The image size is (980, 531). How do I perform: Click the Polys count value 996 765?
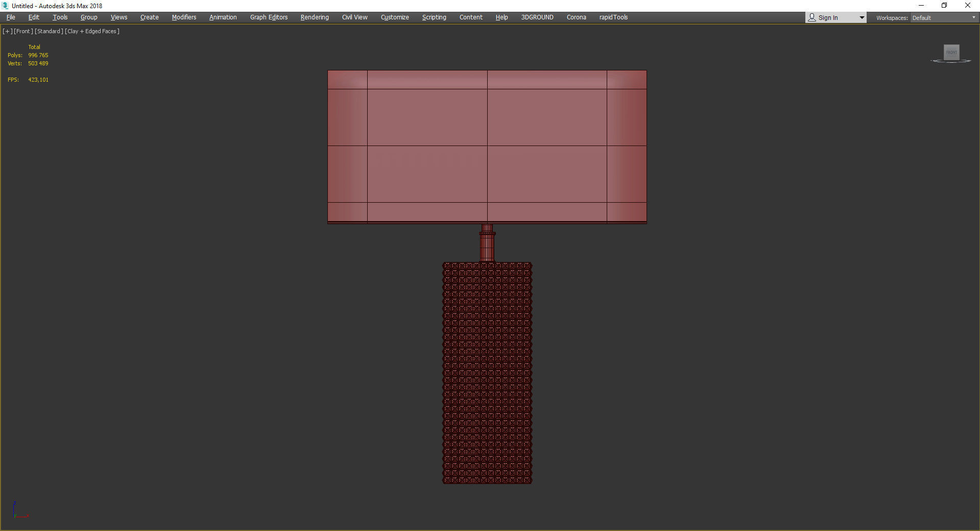tap(38, 55)
